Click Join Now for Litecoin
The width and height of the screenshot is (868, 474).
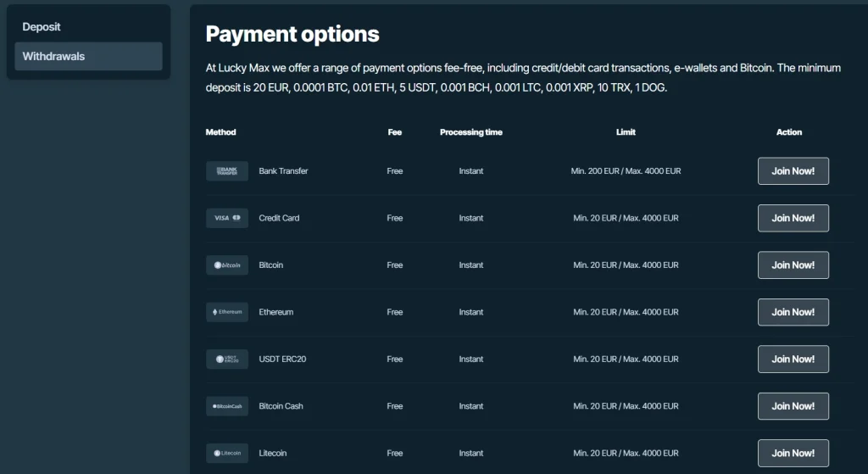[x=793, y=454]
